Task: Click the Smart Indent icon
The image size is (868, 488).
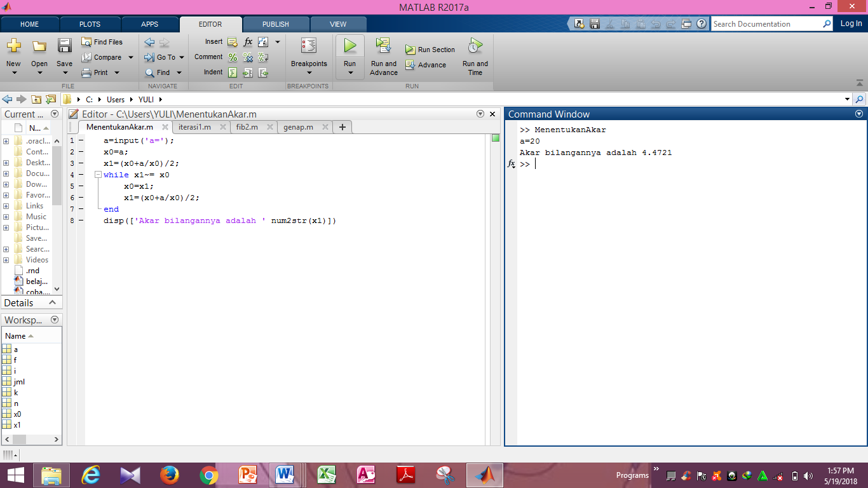Action: 232,72
